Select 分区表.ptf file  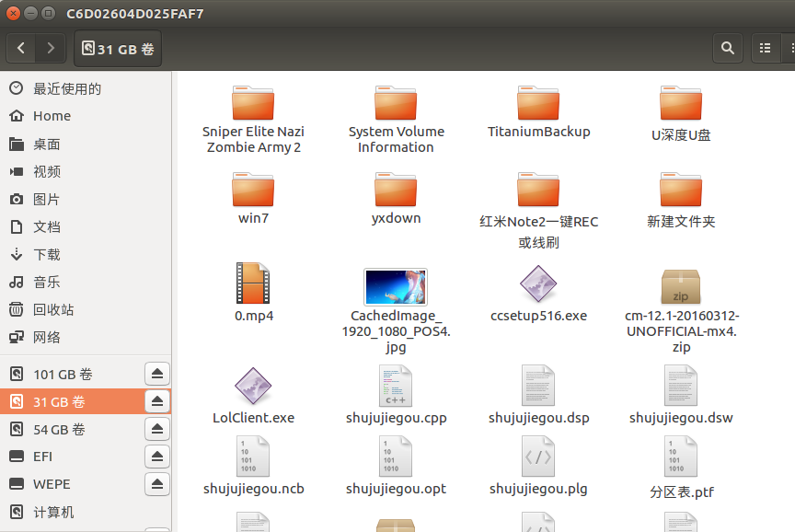681,468
